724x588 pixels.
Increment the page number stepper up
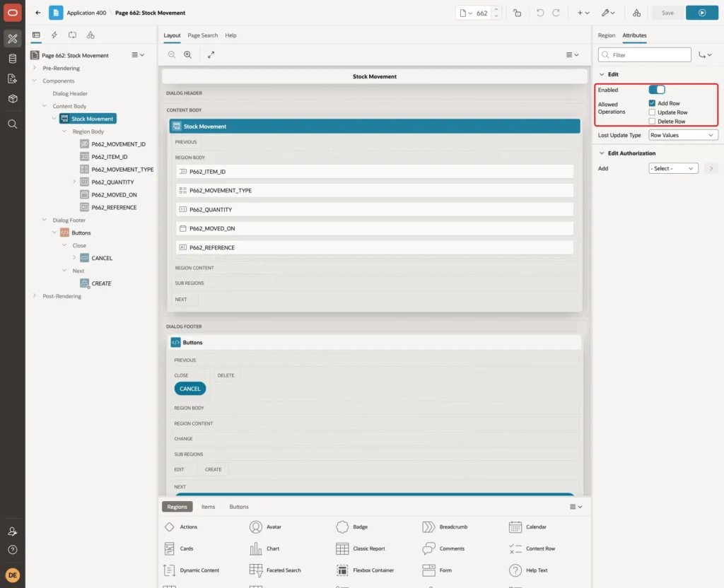496,9
